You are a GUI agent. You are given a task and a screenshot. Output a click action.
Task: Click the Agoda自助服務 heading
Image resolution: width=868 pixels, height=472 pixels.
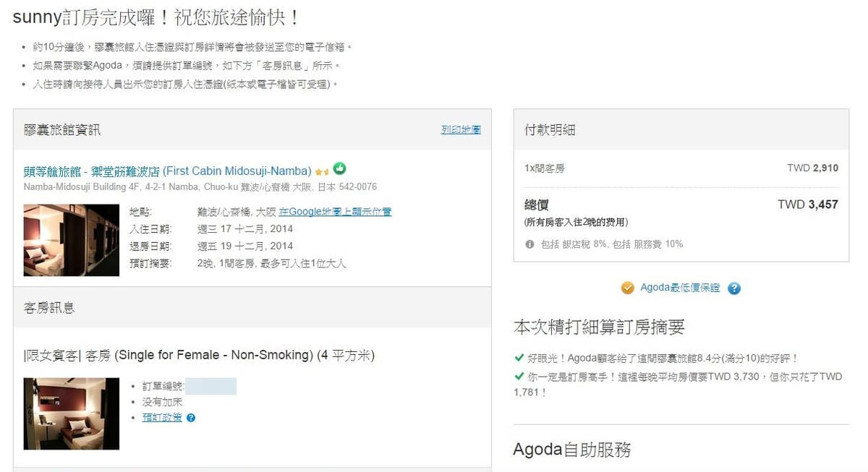tap(571, 450)
